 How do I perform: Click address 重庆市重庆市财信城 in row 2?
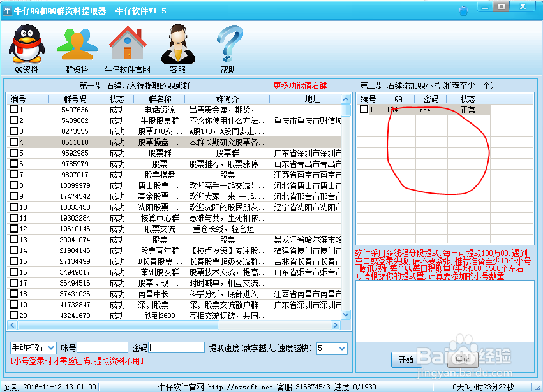pos(307,120)
